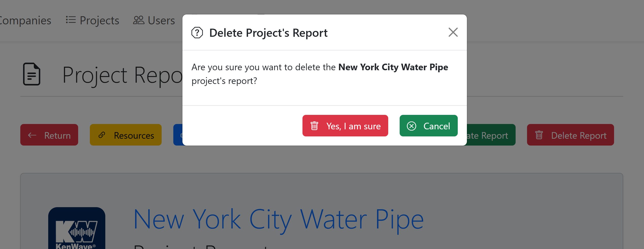Viewport: 644px width, 249px height.
Task: Click the Return button label
Action: pyautogui.click(x=57, y=135)
